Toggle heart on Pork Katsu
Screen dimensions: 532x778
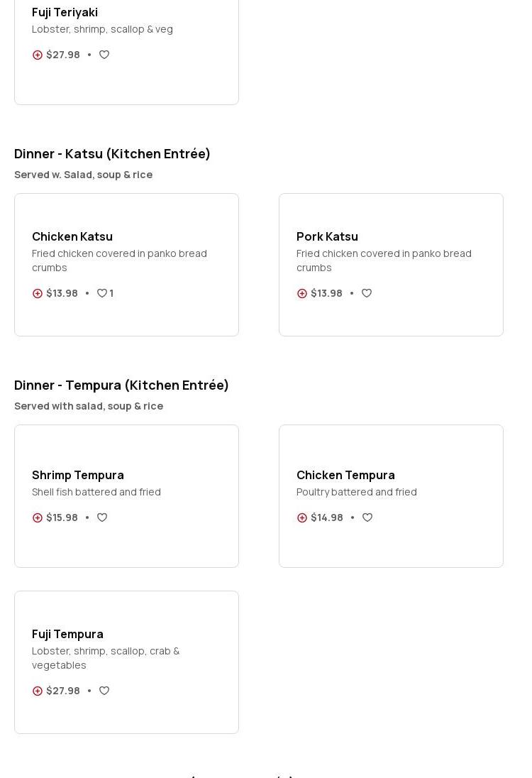pyautogui.click(x=367, y=293)
